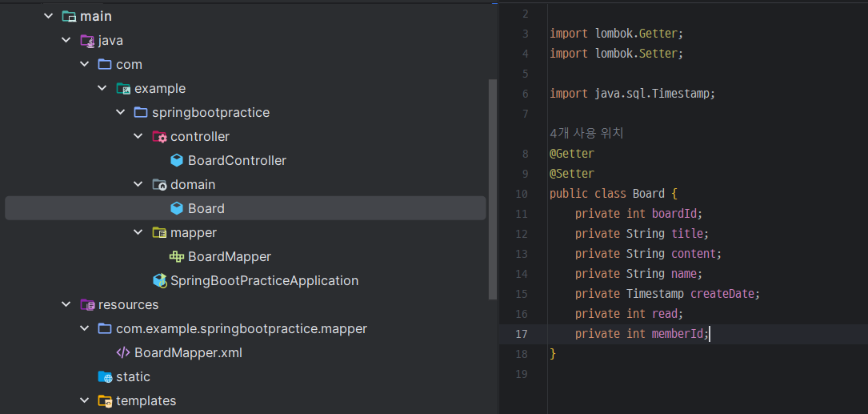Click line number 10 in gutter
Image resolution: width=868 pixels, height=414 pixels.
click(521, 194)
